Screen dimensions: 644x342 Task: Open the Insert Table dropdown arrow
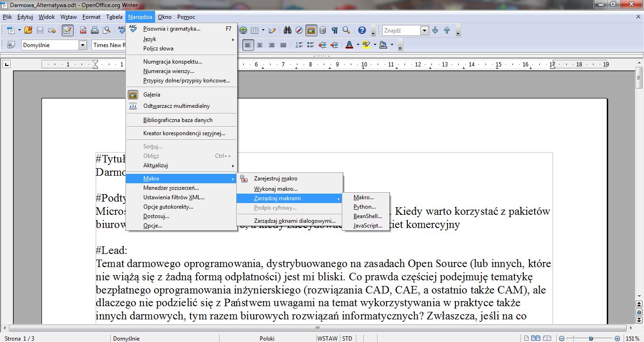pos(262,30)
